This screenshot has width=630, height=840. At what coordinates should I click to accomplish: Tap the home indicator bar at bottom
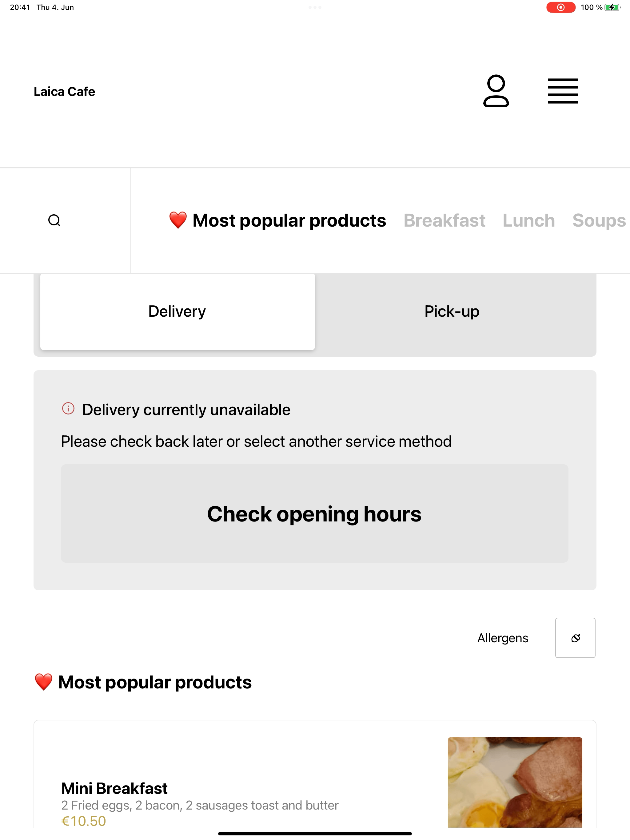[315, 834]
